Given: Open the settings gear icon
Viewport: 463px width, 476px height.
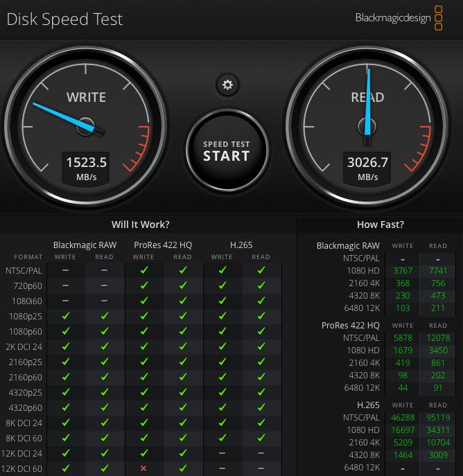Looking at the screenshot, I should click(x=227, y=85).
